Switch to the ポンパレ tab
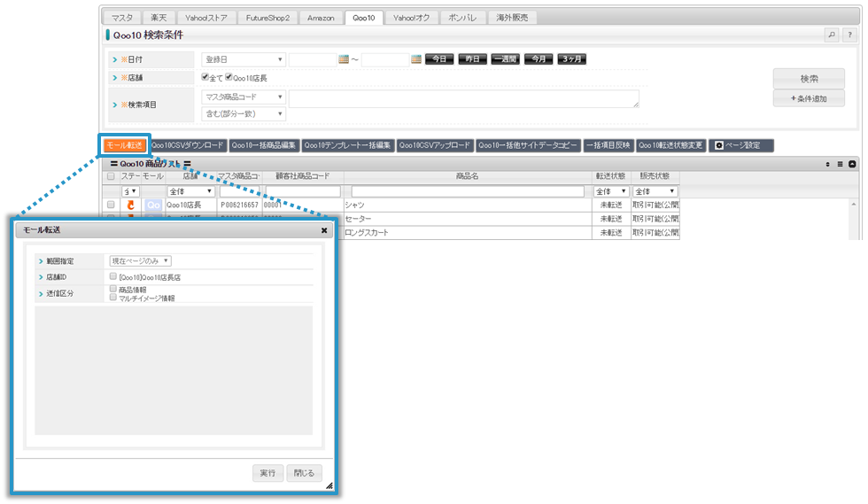The image size is (868, 504). pyautogui.click(x=462, y=18)
